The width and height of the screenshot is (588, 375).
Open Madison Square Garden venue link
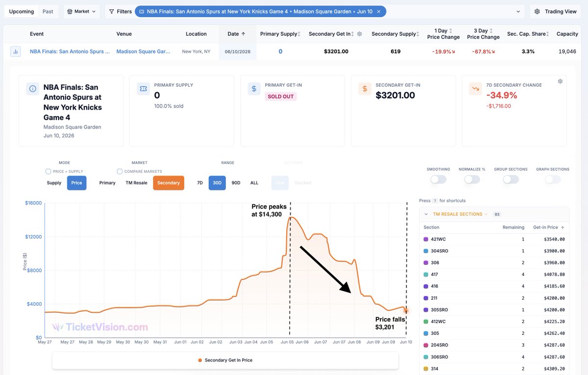[143, 51]
